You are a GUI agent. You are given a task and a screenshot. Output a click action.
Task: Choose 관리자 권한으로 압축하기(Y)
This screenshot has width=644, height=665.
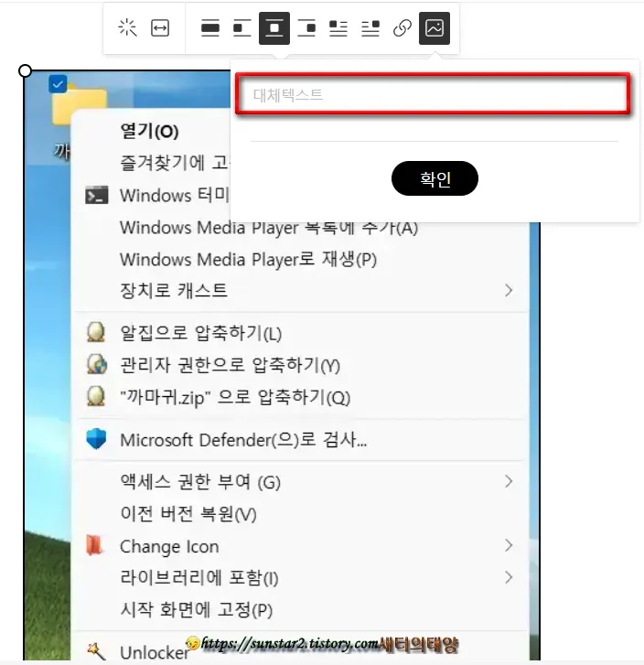(230, 365)
